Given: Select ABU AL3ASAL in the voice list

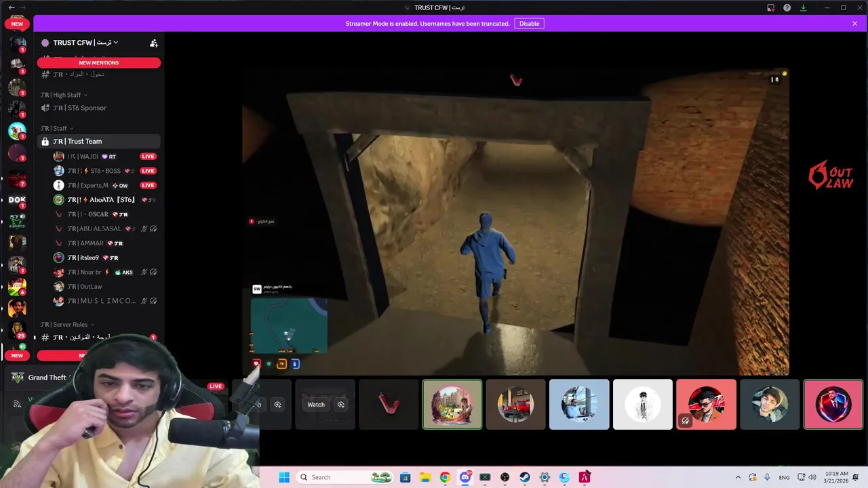Looking at the screenshot, I should pyautogui.click(x=105, y=228).
